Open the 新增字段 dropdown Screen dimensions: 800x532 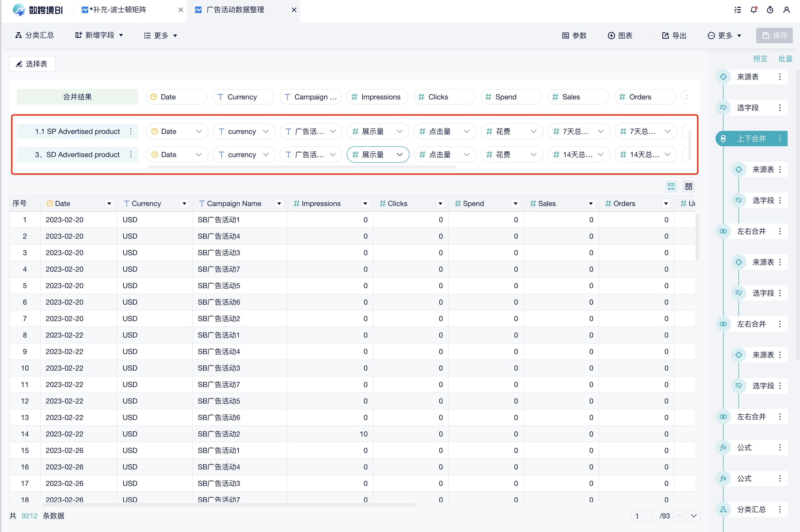pyautogui.click(x=99, y=35)
